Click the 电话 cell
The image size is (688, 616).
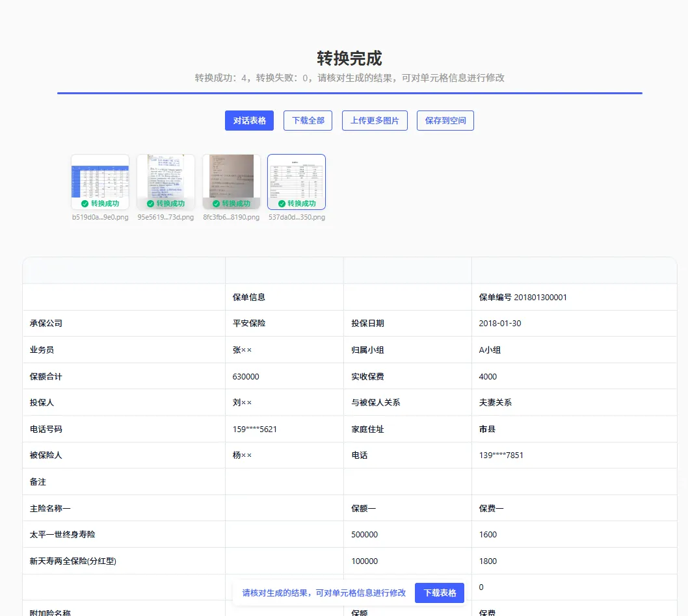coord(408,455)
